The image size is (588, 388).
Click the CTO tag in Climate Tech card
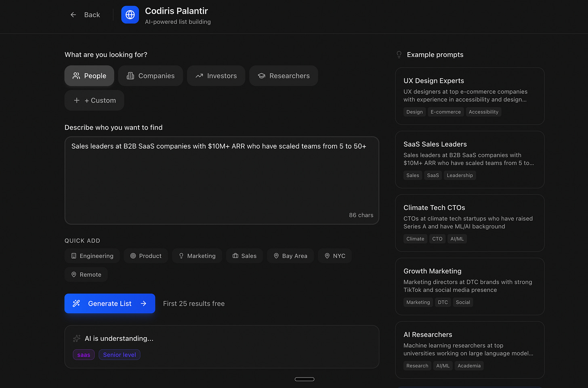pyautogui.click(x=437, y=239)
